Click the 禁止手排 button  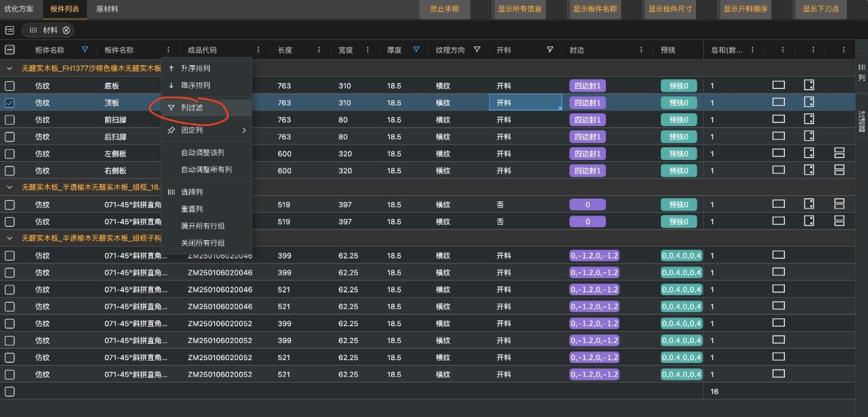[x=445, y=10]
